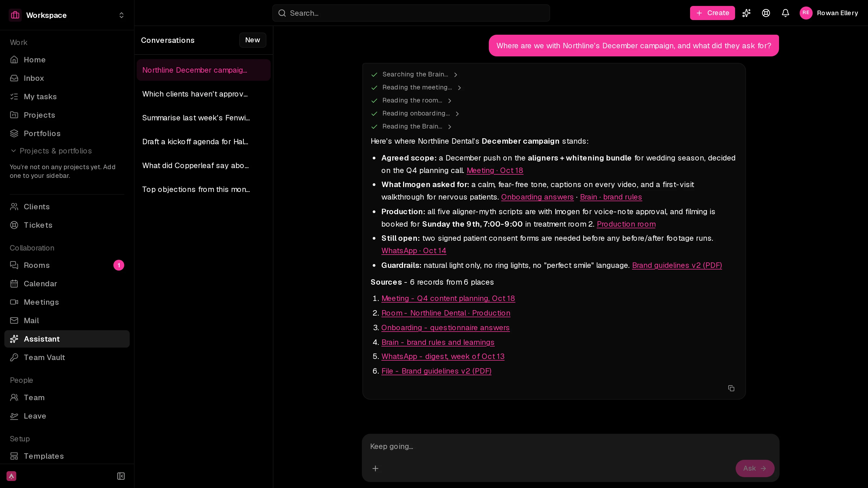Open the 'Production room' citation link
Image resolution: width=868 pixels, height=488 pixels.
[626, 224]
